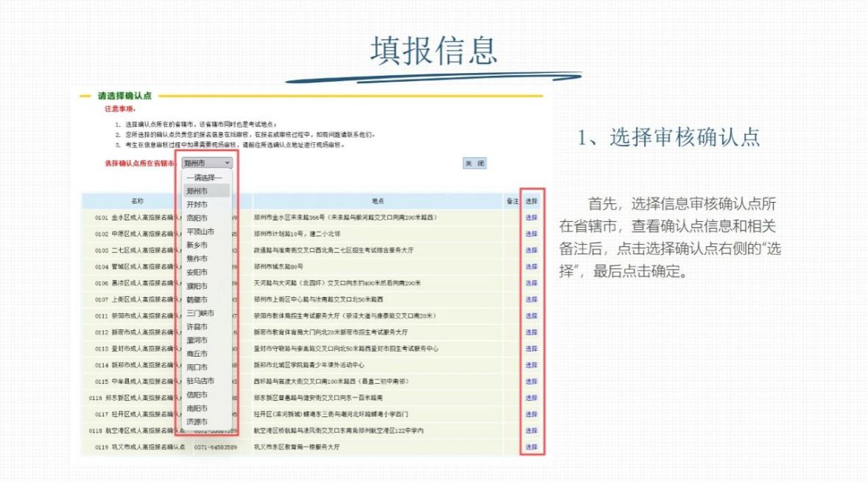
Task: Click heading 1、选择审核确认点
Action: coord(669,137)
